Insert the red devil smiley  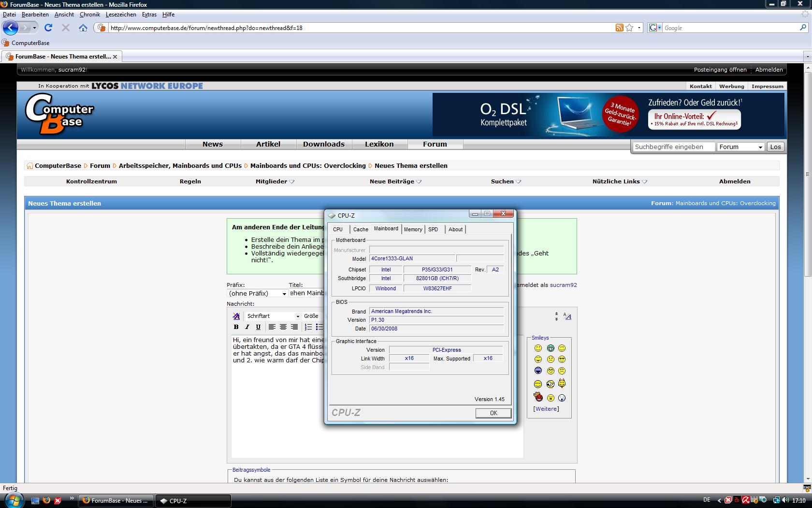coord(538,397)
